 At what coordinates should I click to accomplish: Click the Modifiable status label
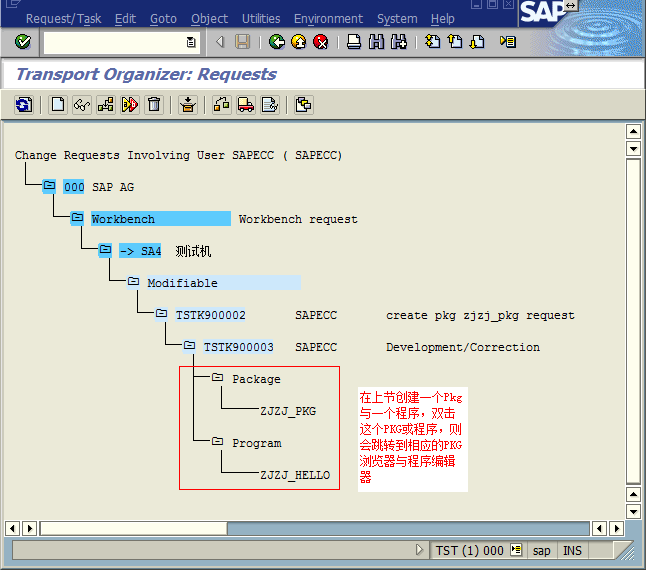[224, 283]
